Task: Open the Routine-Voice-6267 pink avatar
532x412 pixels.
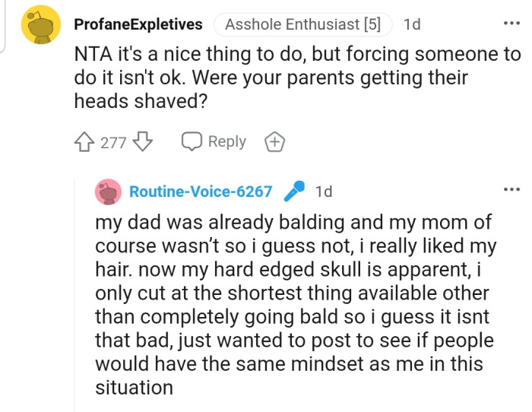Action: (107, 192)
